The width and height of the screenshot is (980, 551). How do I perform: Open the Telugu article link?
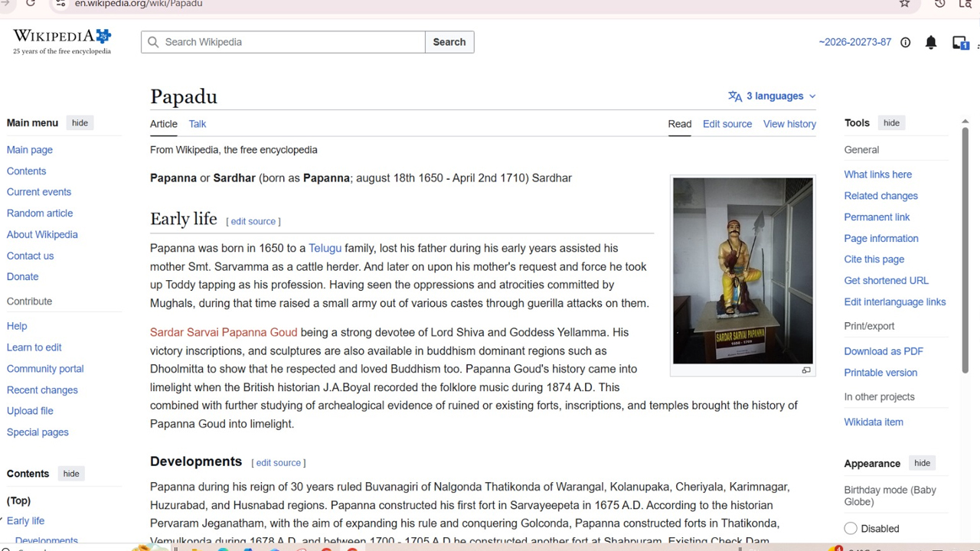pyautogui.click(x=325, y=248)
